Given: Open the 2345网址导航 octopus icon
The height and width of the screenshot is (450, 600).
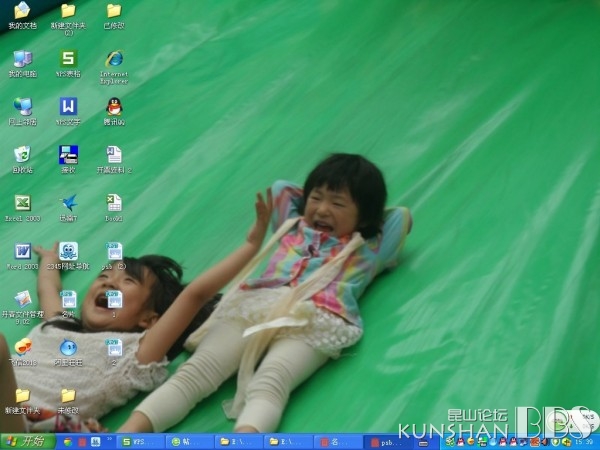Looking at the screenshot, I should click(x=68, y=257).
